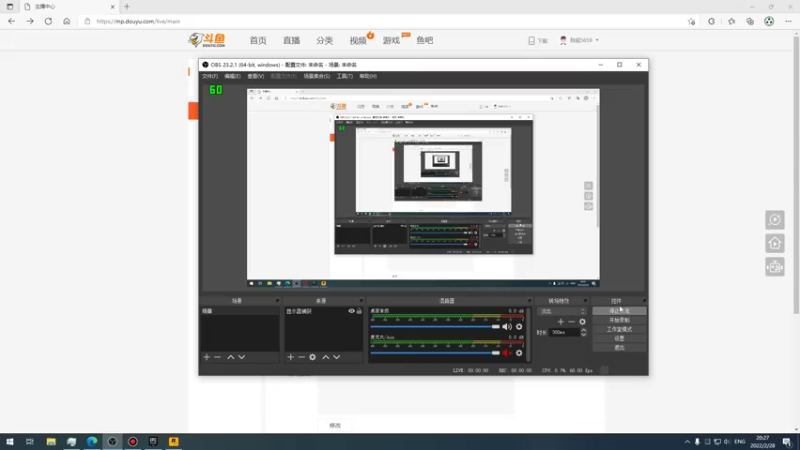
Task: Open File Explorer from taskbar
Action: (x=51, y=441)
